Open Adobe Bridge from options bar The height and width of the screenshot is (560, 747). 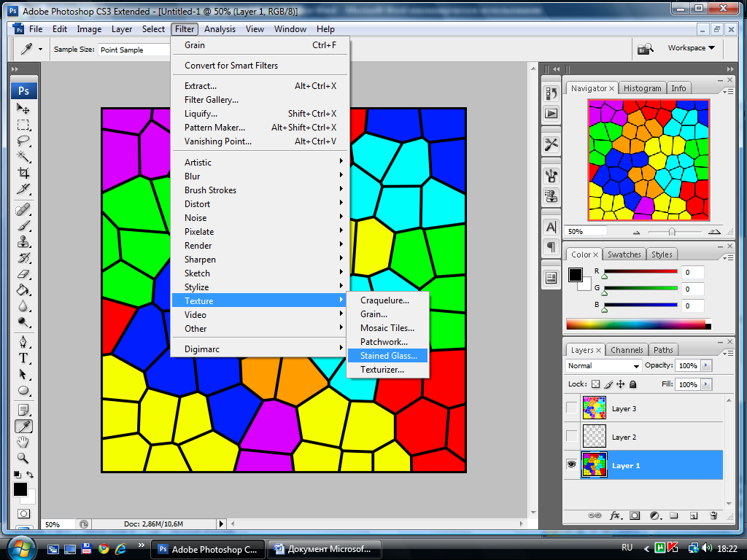[x=646, y=49]
